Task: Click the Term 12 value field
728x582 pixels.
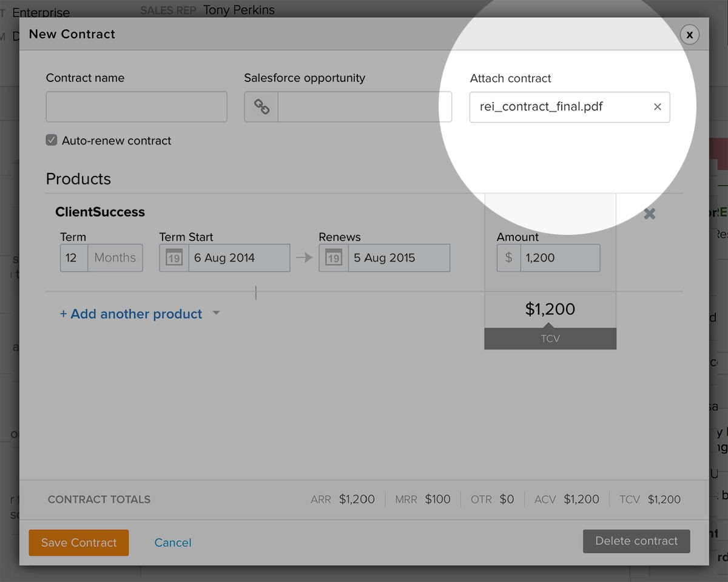Action: click(x=74, y=257)
